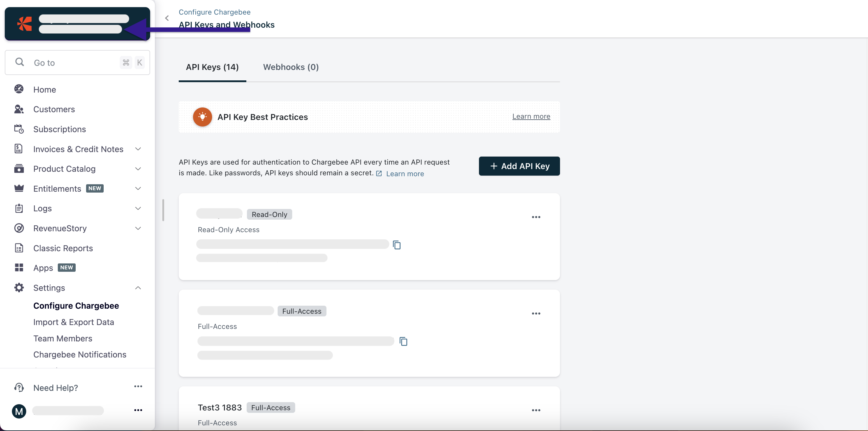This screenshot has width=868, height=431.
Task: Open Configure Chargebee in sidebar
Action: 76,306
